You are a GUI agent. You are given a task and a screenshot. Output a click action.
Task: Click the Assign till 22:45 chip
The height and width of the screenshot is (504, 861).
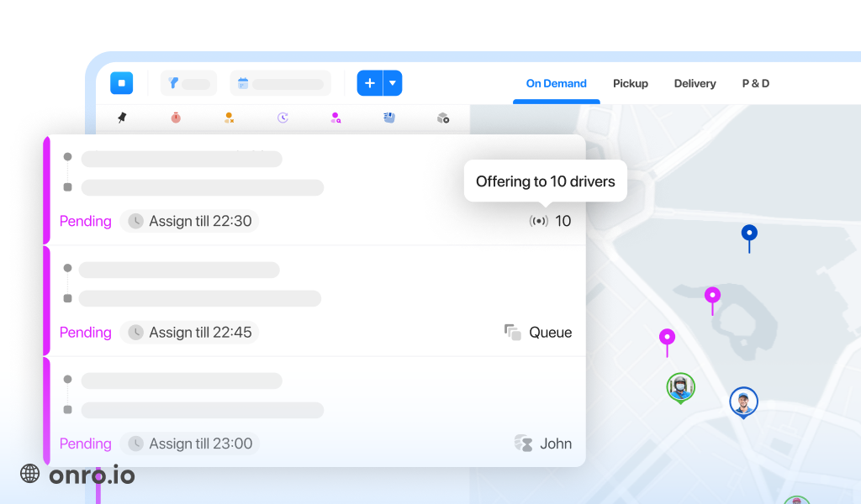pyautogui.click(x=189, y=333)
